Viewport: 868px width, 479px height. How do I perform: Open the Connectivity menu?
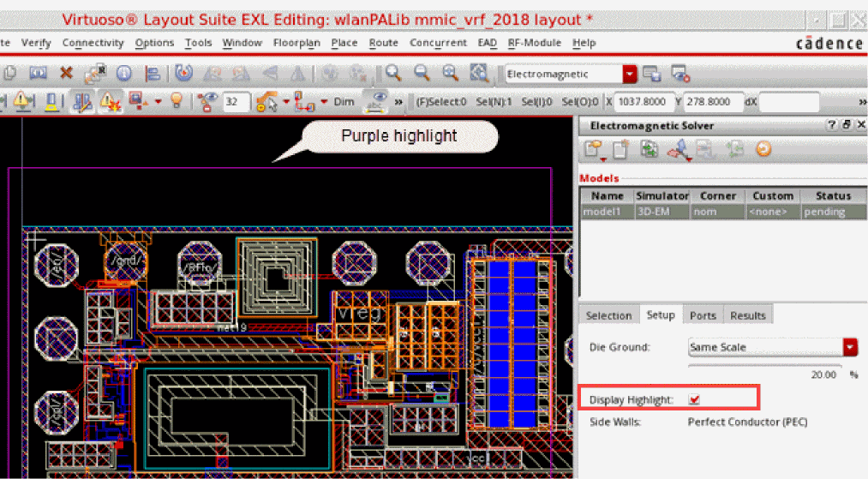click(93, 43)
